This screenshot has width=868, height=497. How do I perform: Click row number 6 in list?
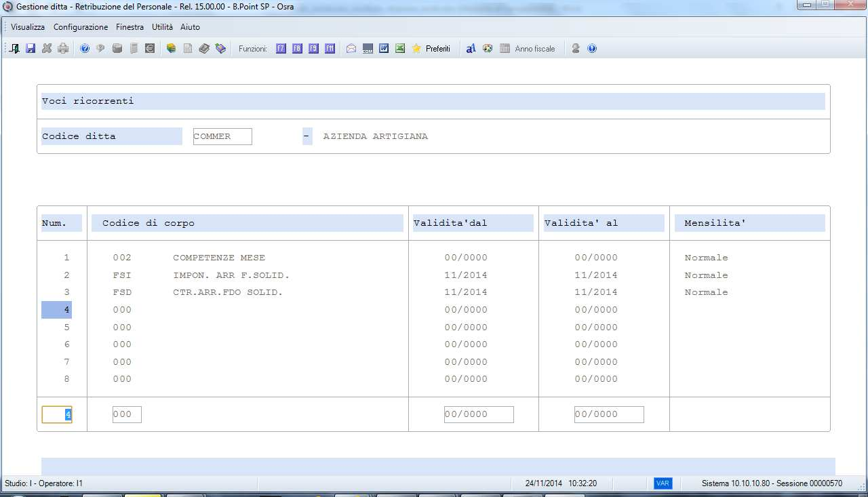tap(66, 344)
